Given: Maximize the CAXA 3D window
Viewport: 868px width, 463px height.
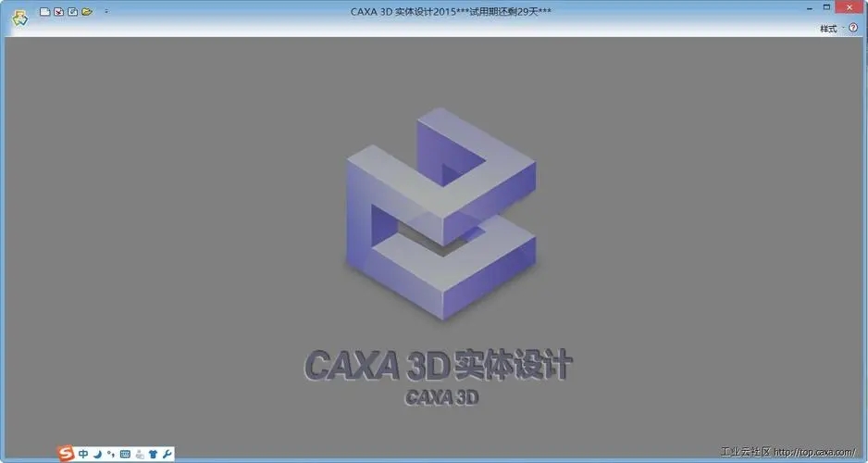Looking at the screenshot, I should tap(826, 7).
